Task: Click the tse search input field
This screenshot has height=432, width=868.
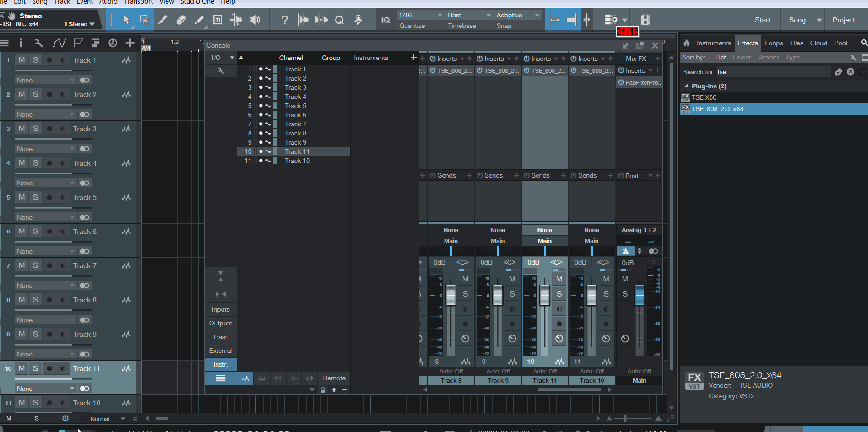Action: [773, 72]
